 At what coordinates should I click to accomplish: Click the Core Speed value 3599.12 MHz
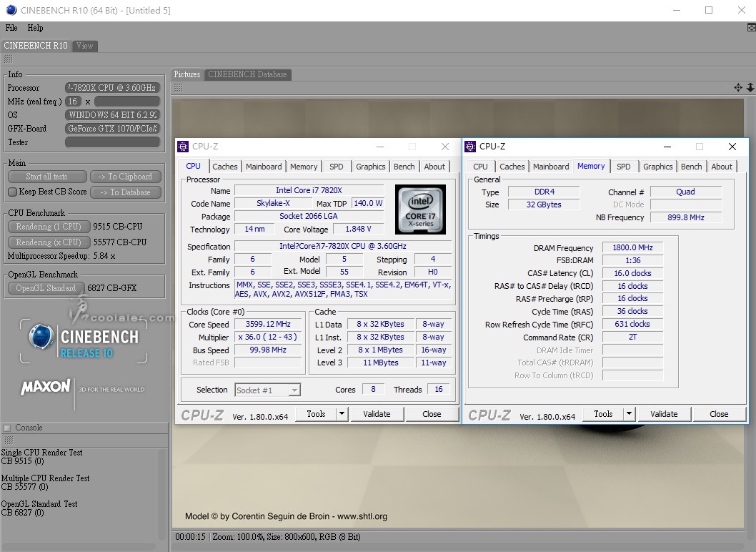point(268,324)
